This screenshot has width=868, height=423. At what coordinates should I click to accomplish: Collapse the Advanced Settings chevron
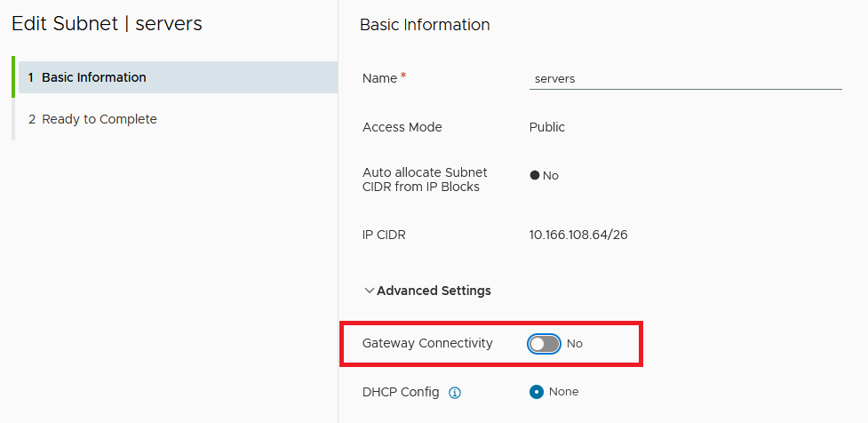[369, 291]
